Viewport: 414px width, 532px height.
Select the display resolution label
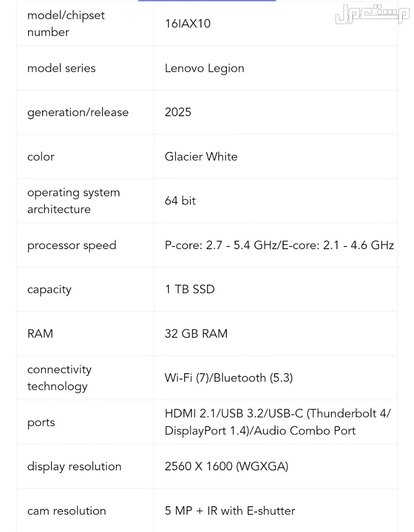pos(74,466)
